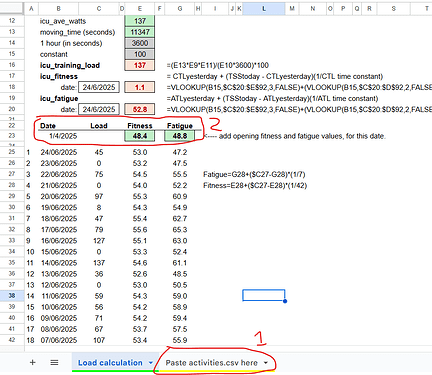Add a new sheet with plus icon

click(32, 362)
